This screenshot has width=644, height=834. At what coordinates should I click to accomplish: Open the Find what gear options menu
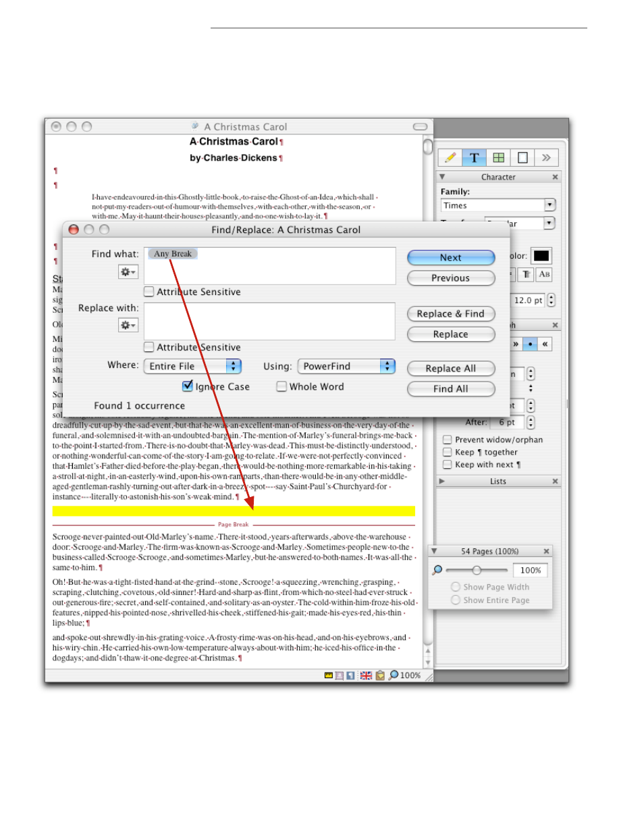click(128, 271)
